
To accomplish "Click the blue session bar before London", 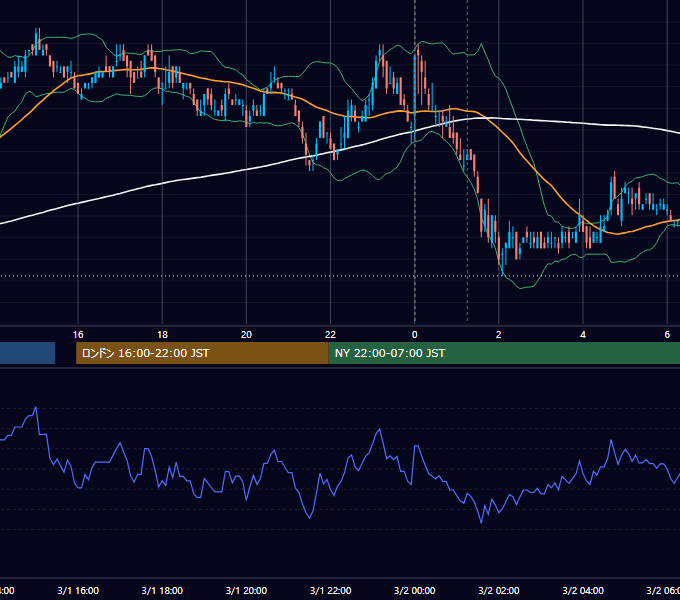I will point(27,353).
